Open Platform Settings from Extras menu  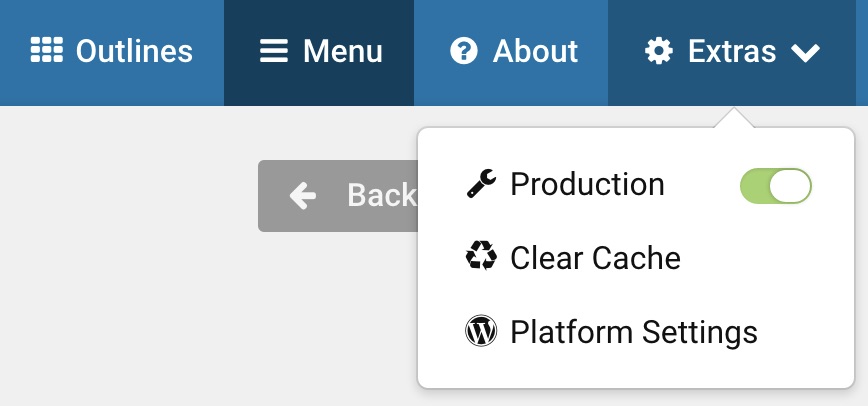tap(611, 332)
